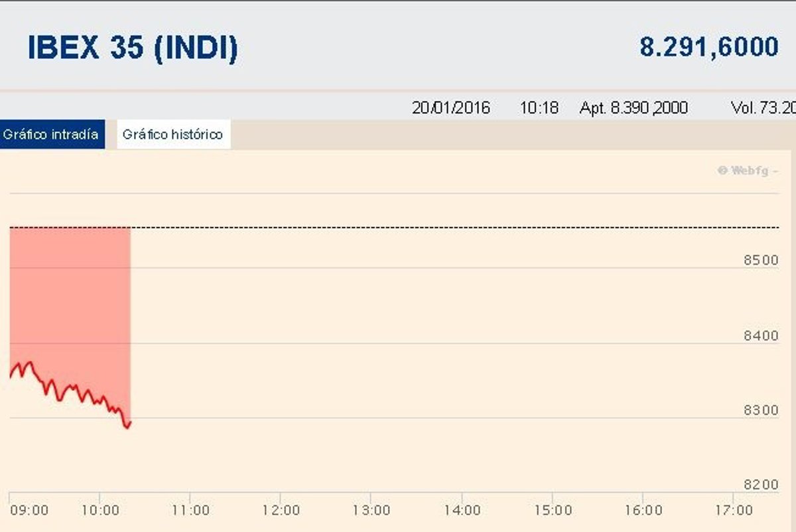Click the 8400 price axis label
This screenshot has width=796, height=532.
pyautogui.click(x=761, y=336)
